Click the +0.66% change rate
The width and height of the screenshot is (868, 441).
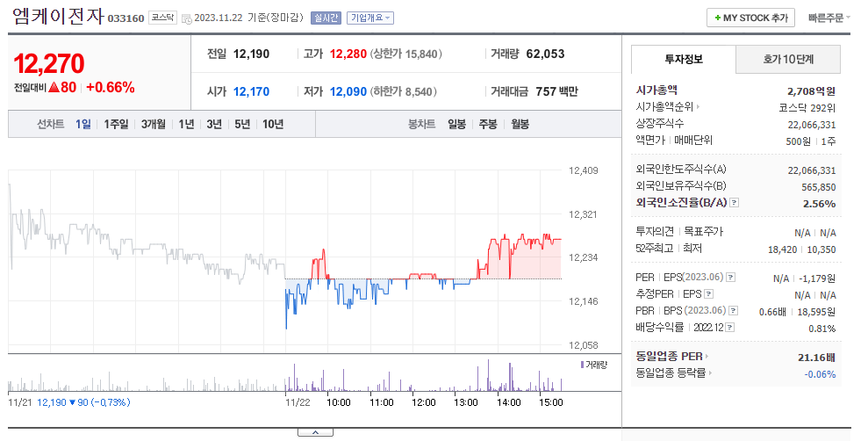111,87
